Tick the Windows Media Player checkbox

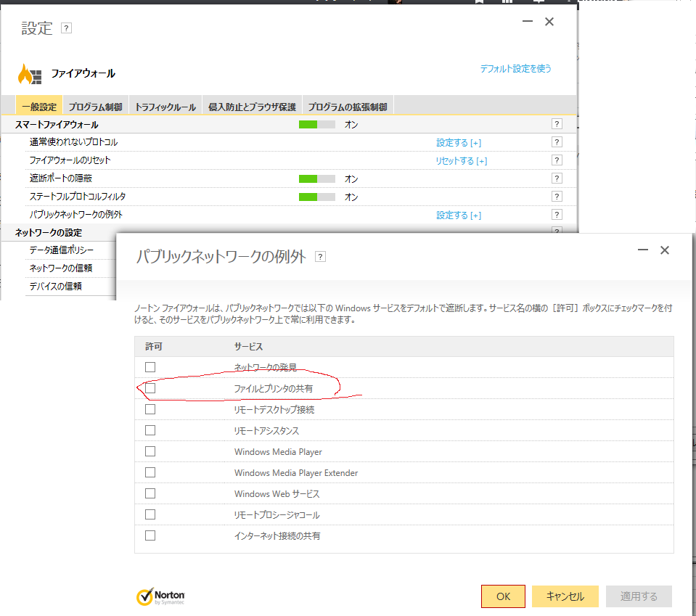[x=150, y=451]
